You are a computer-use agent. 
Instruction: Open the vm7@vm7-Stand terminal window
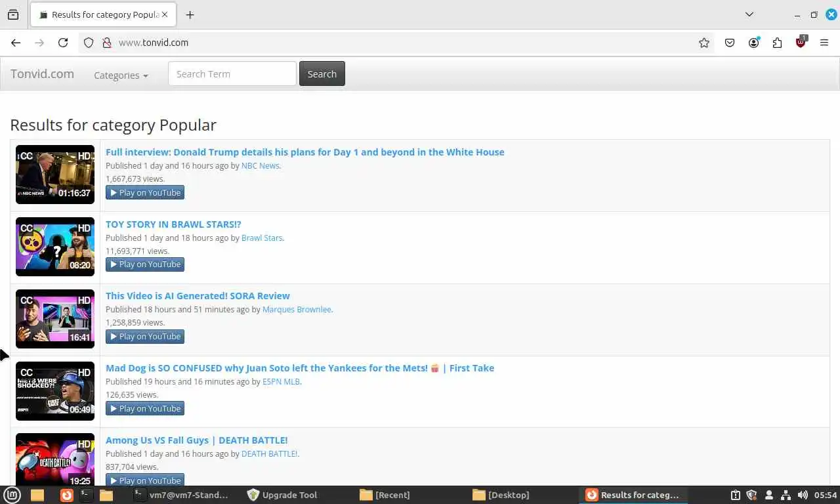tap(180, 495)
